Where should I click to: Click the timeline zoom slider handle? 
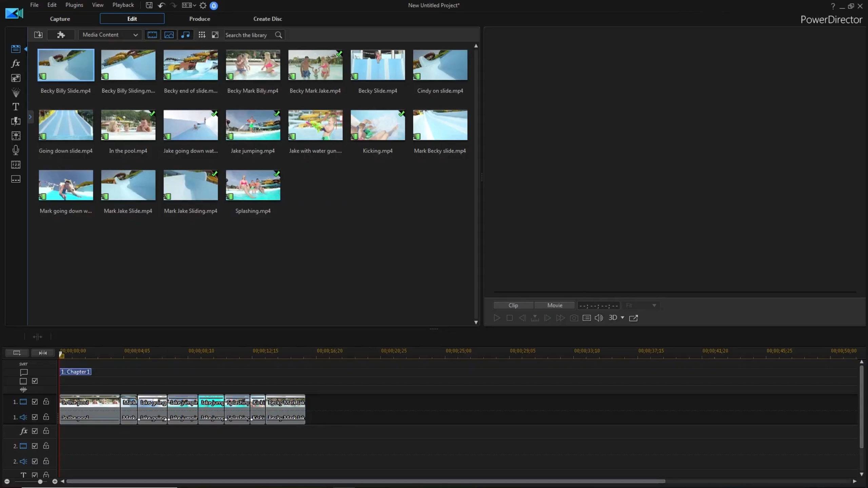point(40,481)
